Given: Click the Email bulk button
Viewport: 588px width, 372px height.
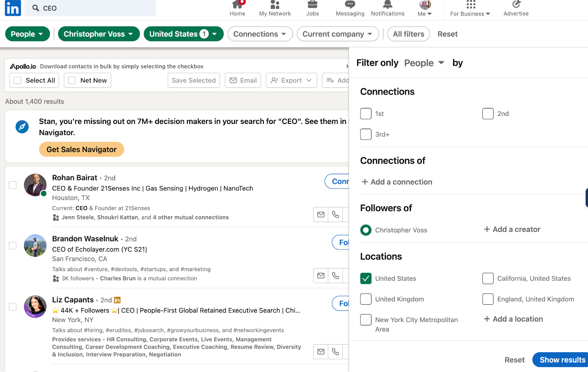Looking at the screenshot, I should pos(243,80).
